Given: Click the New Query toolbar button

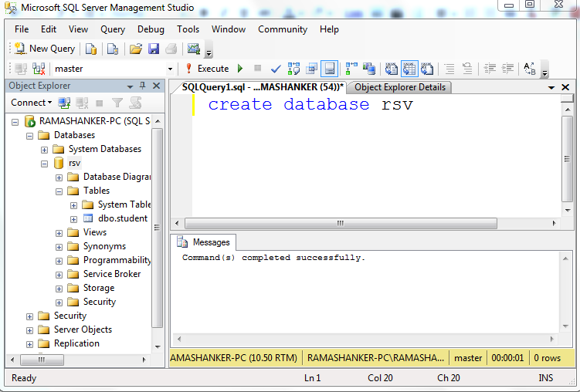Looking at the screenshot, I should pos(45,49).
